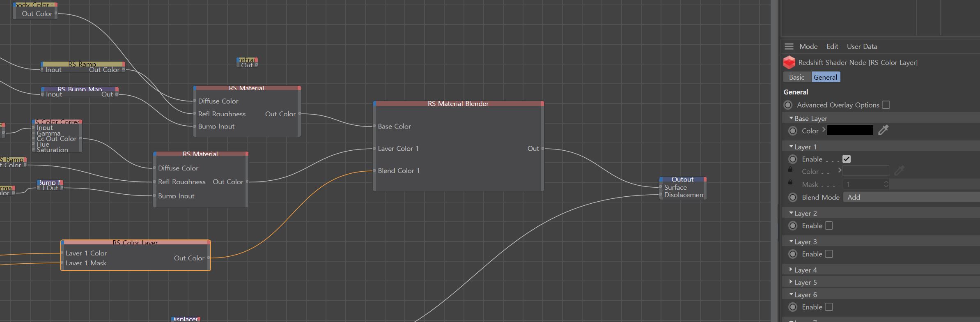
Task: Click Layer Color 1 port on Material Blender
Action: (x=374, y=148)
